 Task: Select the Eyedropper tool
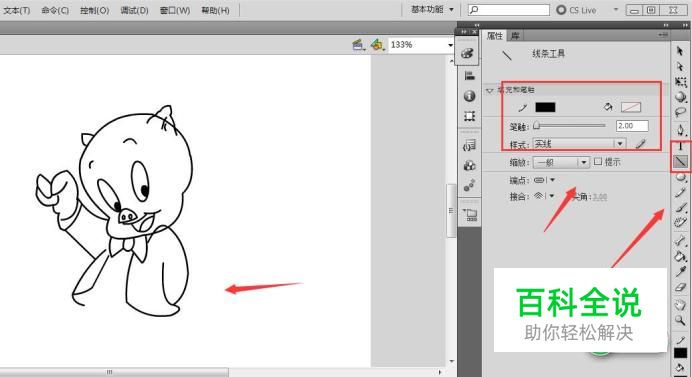pyautogui.click(x=681, y=271)
